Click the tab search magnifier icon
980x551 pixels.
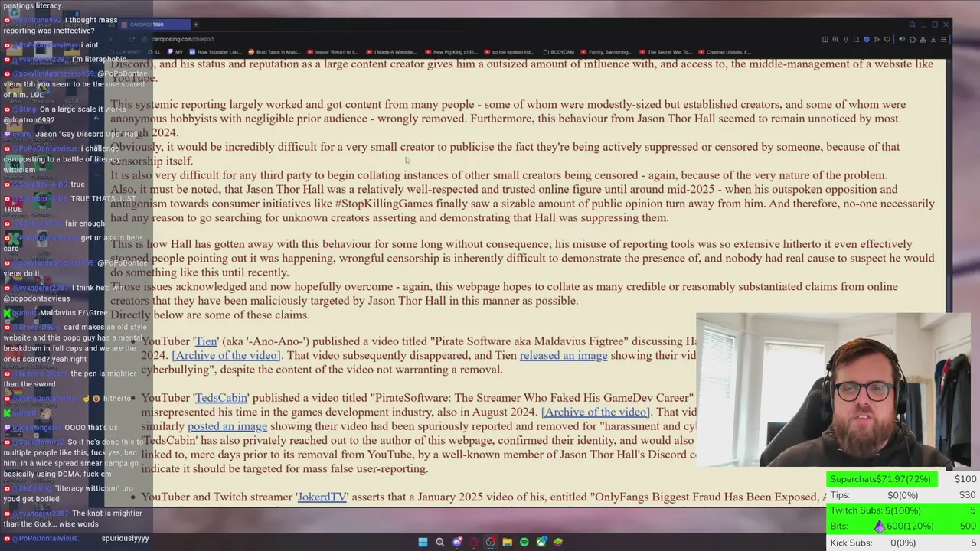coord(913,24)
